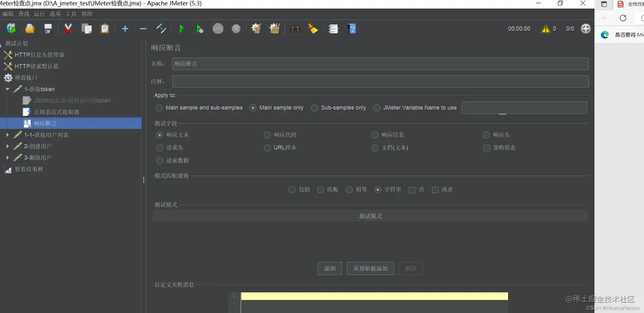Screen dimensions: 644x313
Task: Expand the 2-创建用户 tree node
Action: (x=7, y=146)
